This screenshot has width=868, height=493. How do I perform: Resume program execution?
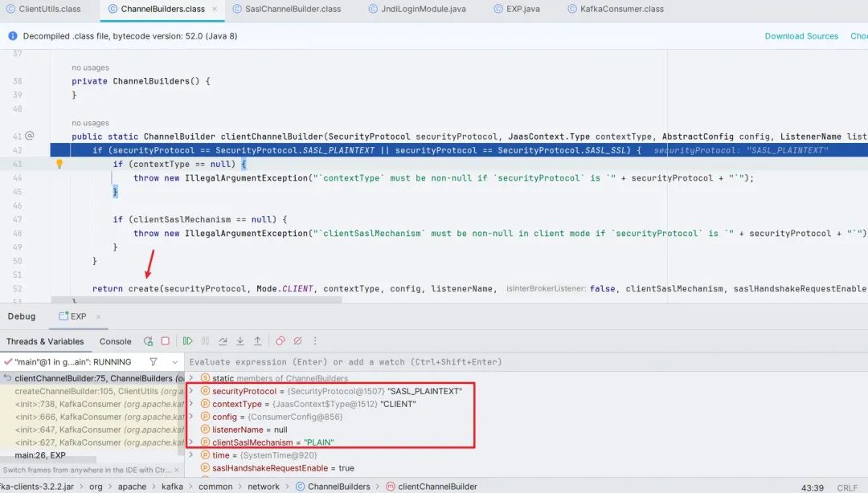pyautogui.click(x=187, y=341)
